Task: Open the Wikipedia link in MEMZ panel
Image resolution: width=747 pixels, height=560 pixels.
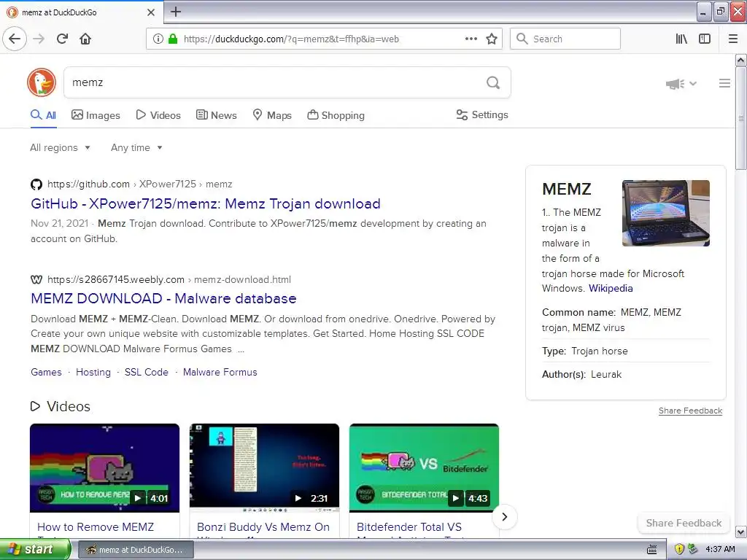Action: point(611,289)
